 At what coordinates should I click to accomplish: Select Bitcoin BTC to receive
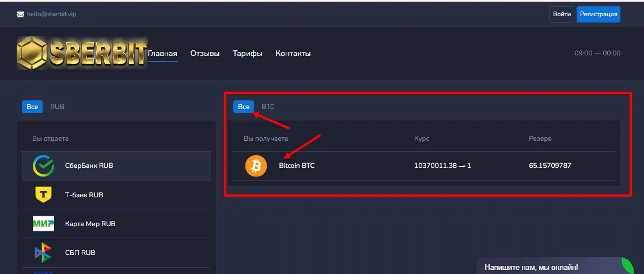pos(425,166)
